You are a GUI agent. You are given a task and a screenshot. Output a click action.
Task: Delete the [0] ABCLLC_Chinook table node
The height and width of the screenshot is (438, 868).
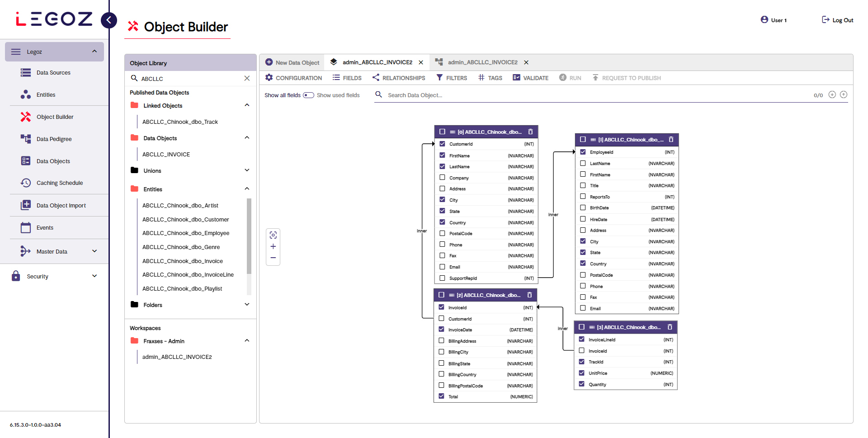point(530,132)
